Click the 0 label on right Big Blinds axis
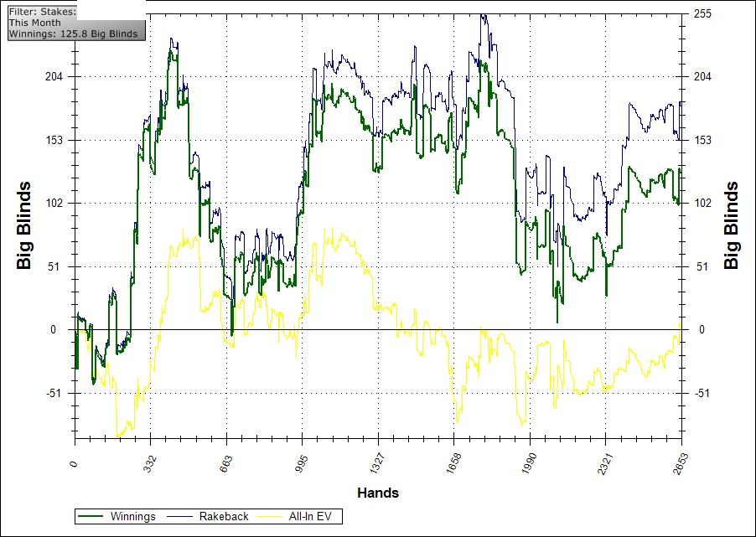The image size is (756, 537). point(702,330)
